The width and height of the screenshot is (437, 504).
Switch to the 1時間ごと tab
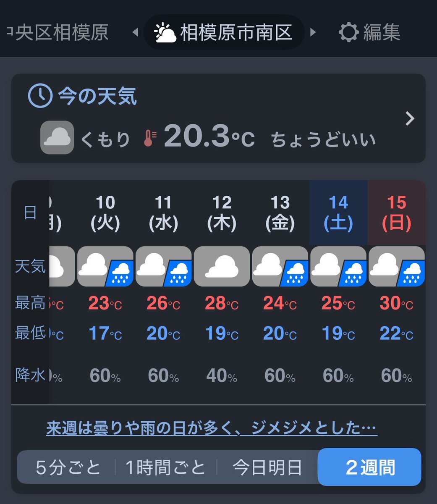point(166,467)
